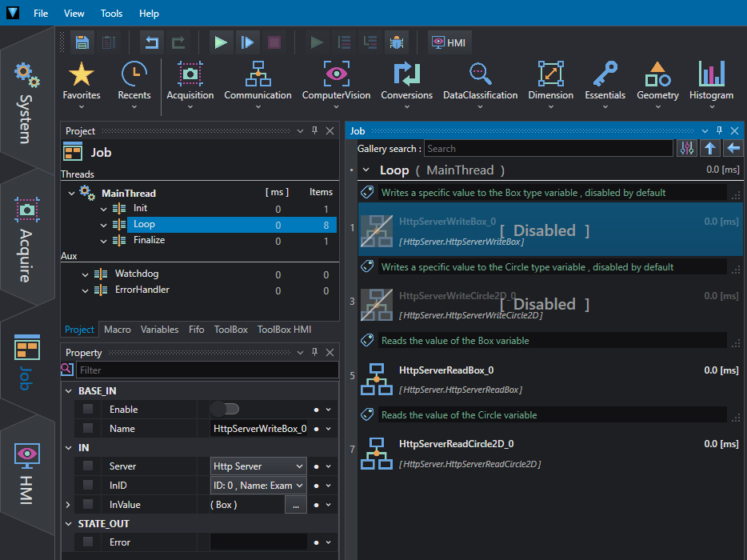This screenshot has width=747, height=560.
Task: Click the HMI button in toolbar
Action: click(x=449, y=43)
